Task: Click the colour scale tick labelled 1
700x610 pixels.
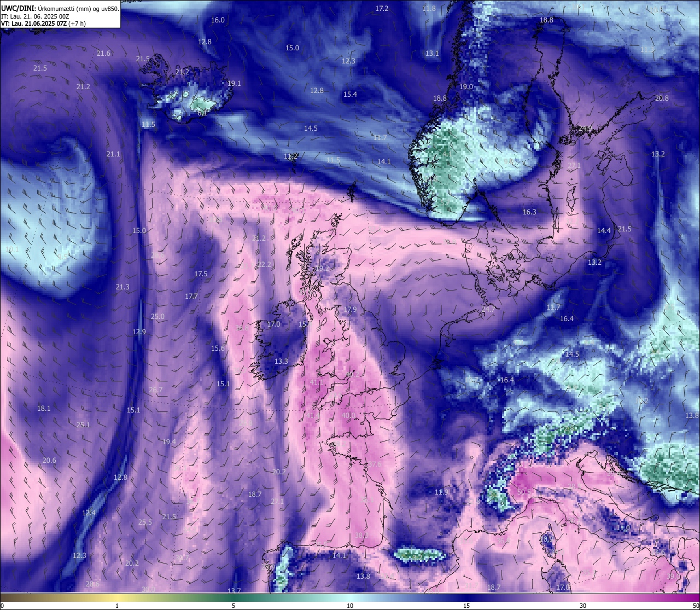Action: pos(117,606)
